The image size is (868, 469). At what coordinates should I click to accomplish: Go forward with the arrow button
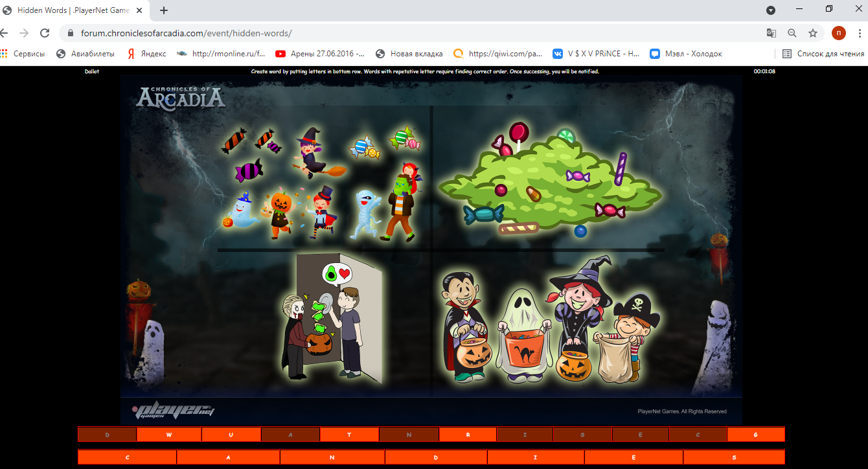(24, 33)
